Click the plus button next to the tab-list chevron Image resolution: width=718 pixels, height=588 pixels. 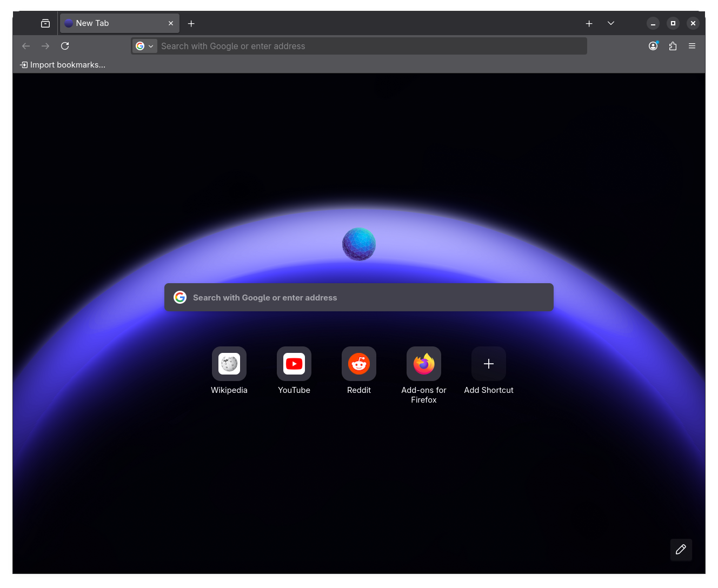tap(589, 23)
